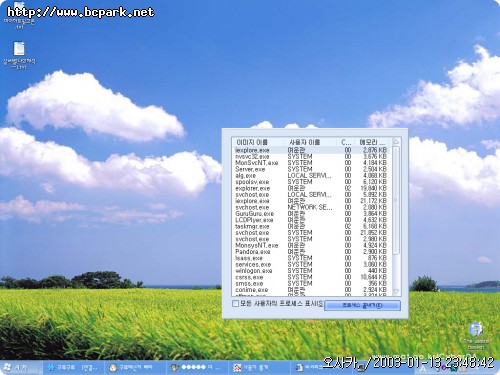Select the GuruGuru.exe process row
This screenshot has height=375, width=500.
pyautogui.click(x=312, y=214)
